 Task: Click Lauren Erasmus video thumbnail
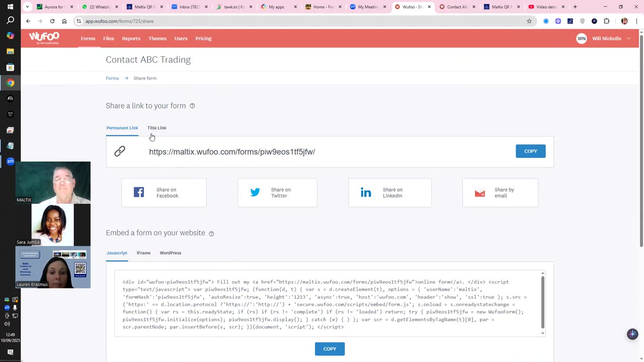(x=53, y=267)
